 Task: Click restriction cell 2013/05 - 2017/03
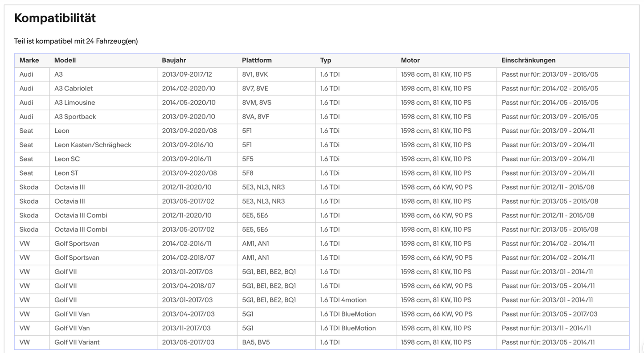click(x=563, y=314)
